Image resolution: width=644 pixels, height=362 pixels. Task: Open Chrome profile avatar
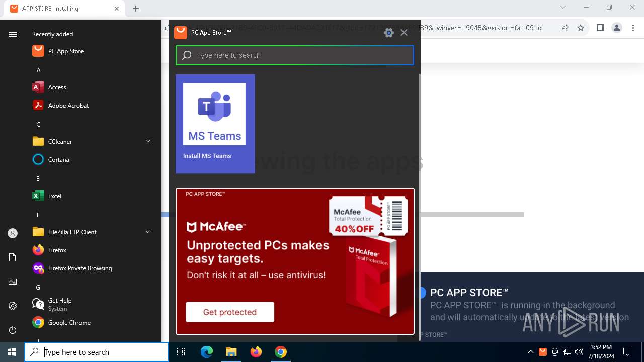pyautogui.click(x=617, y=28)
